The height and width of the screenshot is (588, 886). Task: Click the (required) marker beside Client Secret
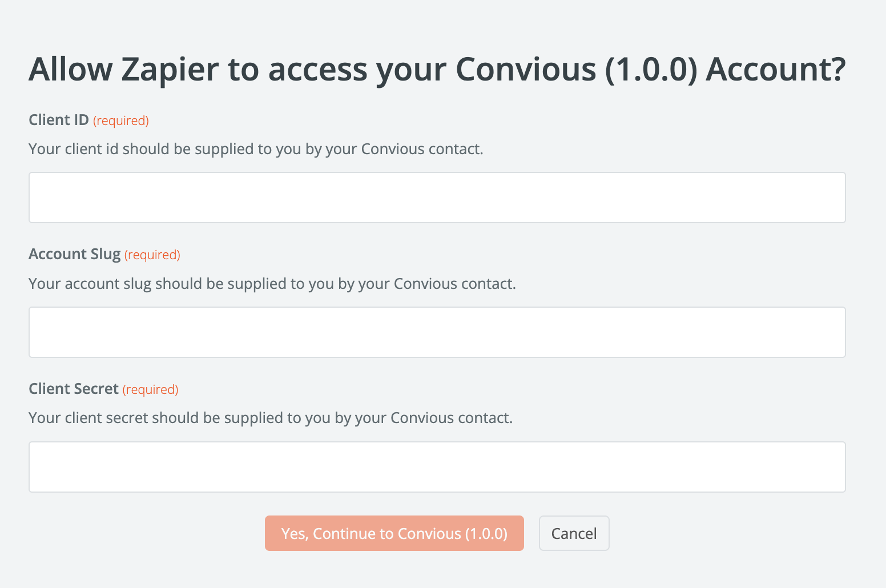[x=151, y=389]
